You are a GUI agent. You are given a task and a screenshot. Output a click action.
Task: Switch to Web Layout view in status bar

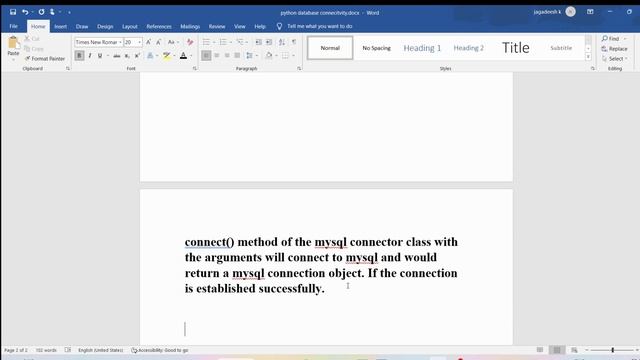[574, 350]
